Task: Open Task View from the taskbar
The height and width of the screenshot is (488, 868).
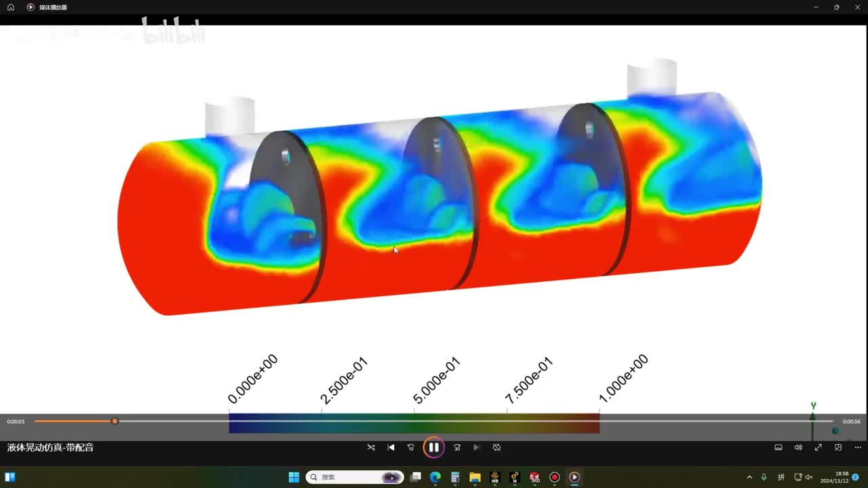Action: (416, 477)
